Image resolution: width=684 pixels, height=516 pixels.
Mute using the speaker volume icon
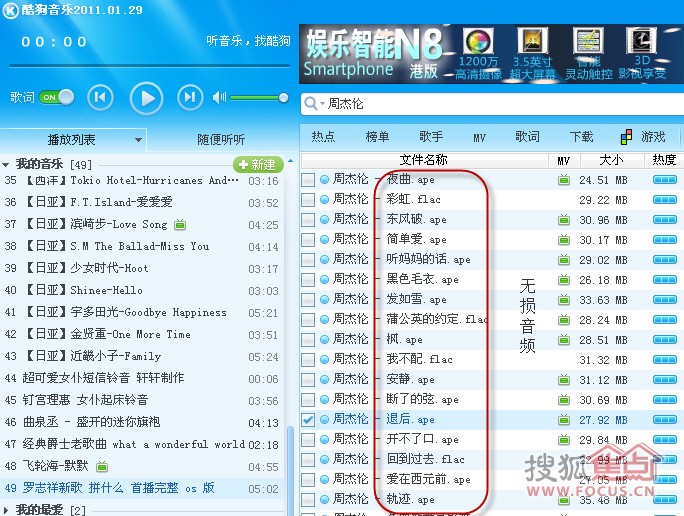(x=219, y=97)
